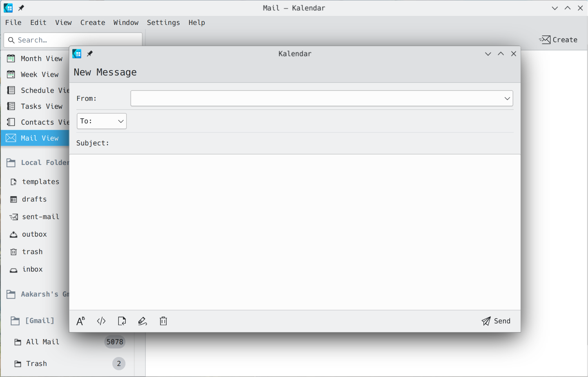
Task: Open the Create menu in the menu bar
Action: pyautogui.click(x=93, y=22)
